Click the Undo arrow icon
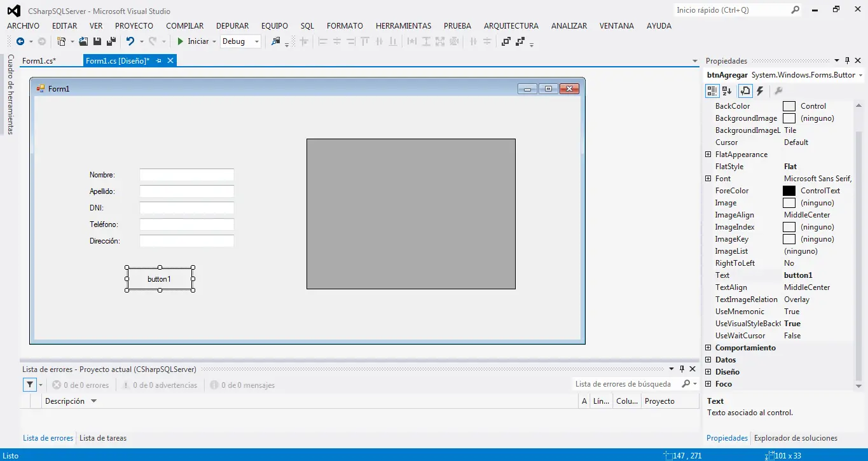The image size is (868, 461). (x=130, y=41)
